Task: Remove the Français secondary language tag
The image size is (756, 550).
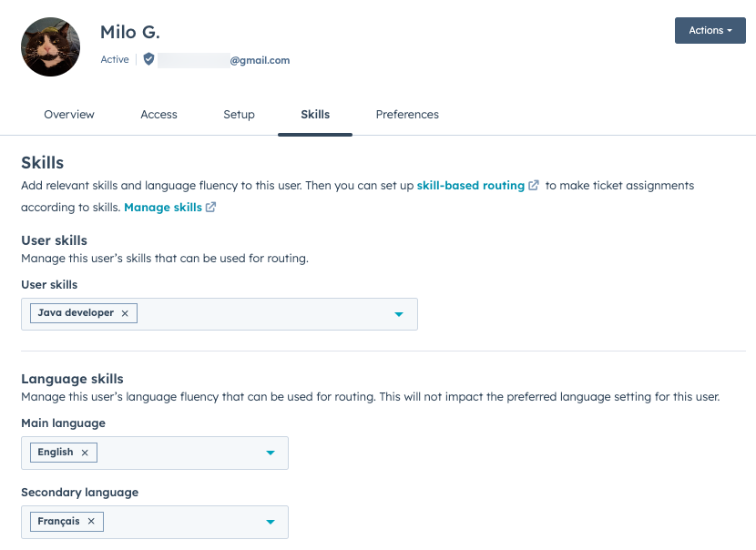Action: coord(91,522)
